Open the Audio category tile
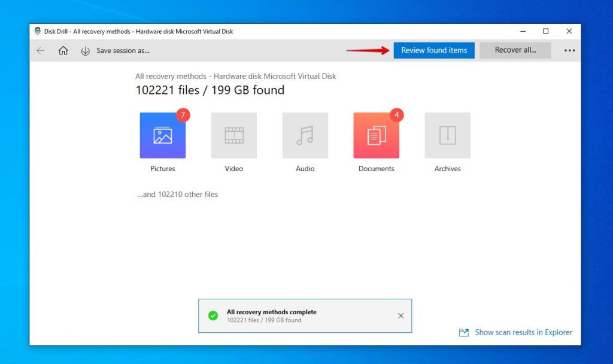This screenshot has width=613, height=364. point(305,135)
